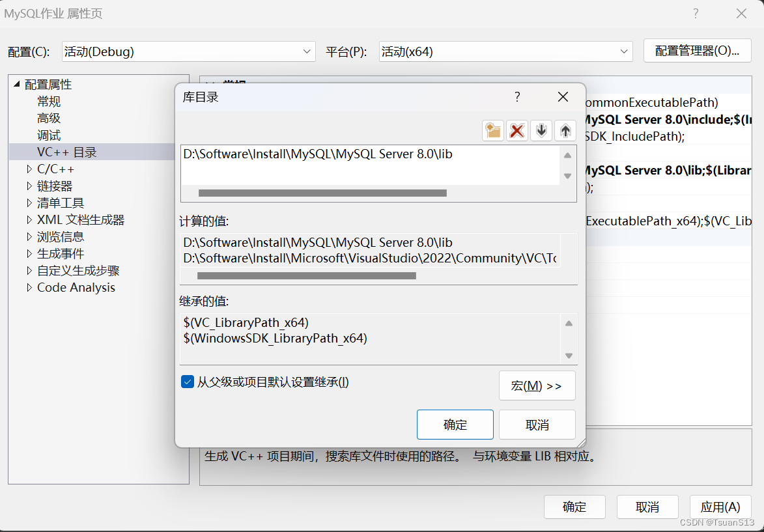The image size is (764, 532).
Task: Toggle 从父级或项目默认设置继承 checkbox
Action: 188,382
